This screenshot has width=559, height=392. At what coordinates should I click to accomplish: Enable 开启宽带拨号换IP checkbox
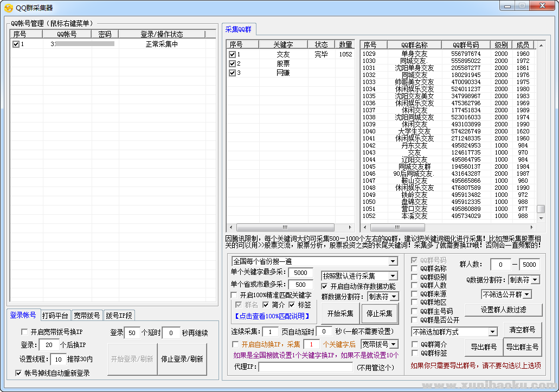tap(24, 332)
